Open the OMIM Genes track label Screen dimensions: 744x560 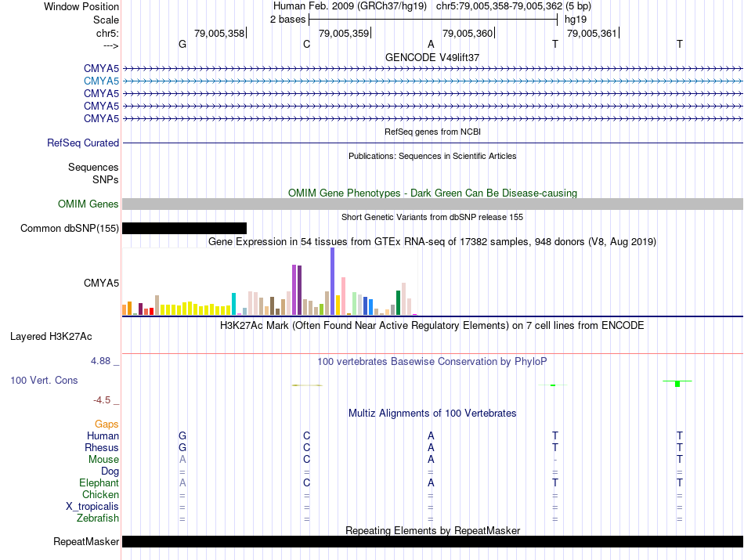[x=88, y=204]
